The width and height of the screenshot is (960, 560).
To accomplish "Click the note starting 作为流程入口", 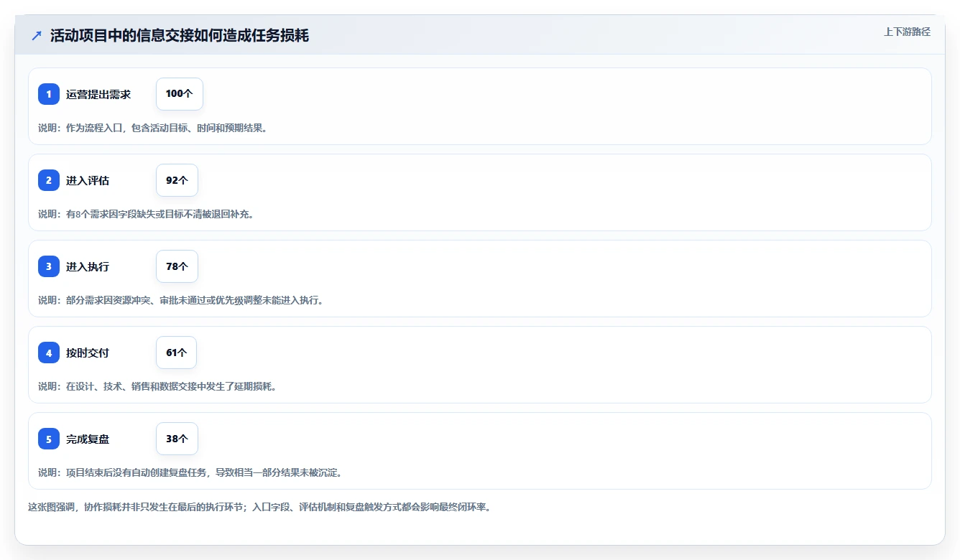I will pyautogui.click(x=152, y=128).
